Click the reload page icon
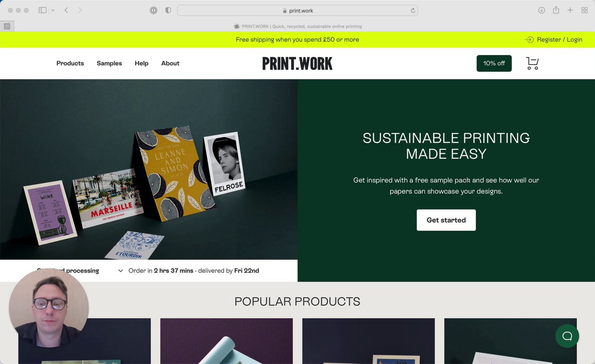The height and width of the screenshot is (364, 595). click(x=413, y=10)
